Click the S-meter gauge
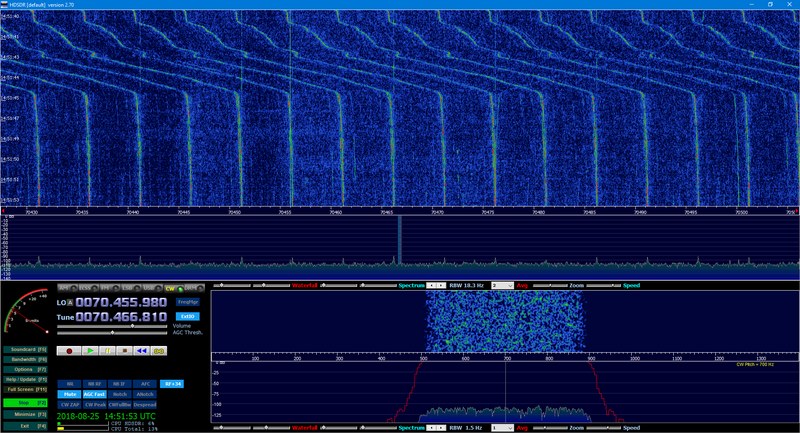Viewport: 800px width, 433px height. pos(26,312)
